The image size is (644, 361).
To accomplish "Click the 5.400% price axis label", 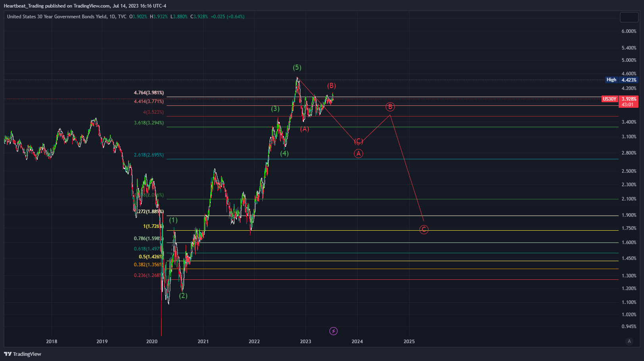I will (x=629, y=48).
